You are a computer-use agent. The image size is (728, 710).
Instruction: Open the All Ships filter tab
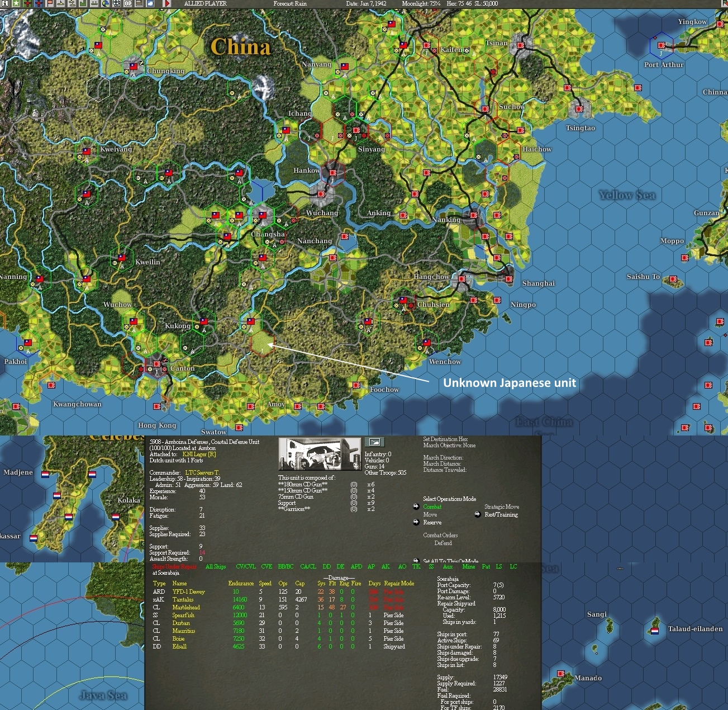[x=216, y=566]
